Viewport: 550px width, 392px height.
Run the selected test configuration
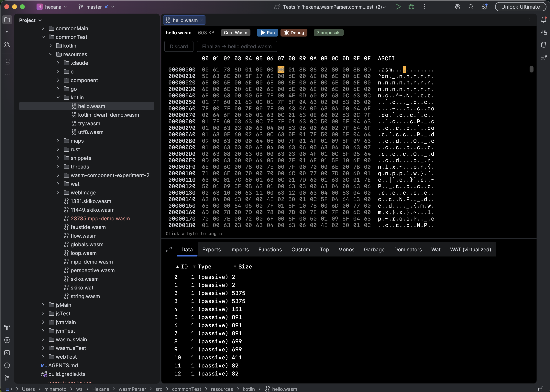coord(398,7)
